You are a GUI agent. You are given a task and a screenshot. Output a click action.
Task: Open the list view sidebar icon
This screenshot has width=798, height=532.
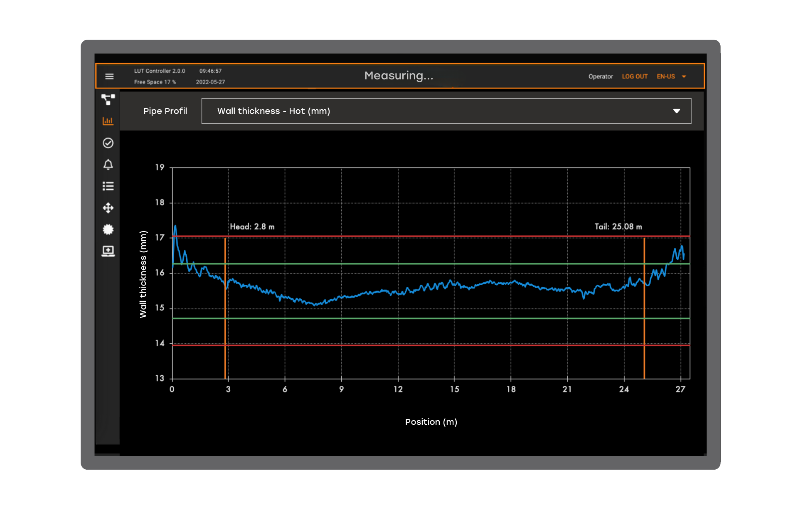tap(108, 186)
